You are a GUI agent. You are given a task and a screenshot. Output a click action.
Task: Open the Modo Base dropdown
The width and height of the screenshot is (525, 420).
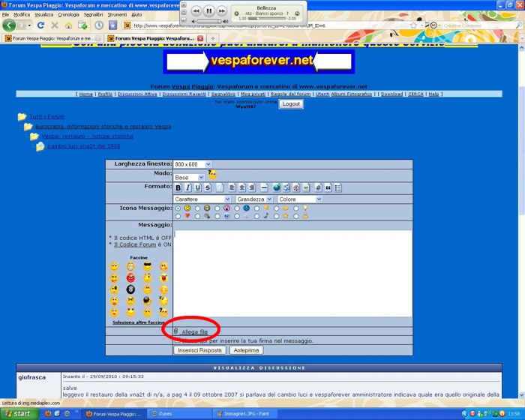tap(189, 177)
